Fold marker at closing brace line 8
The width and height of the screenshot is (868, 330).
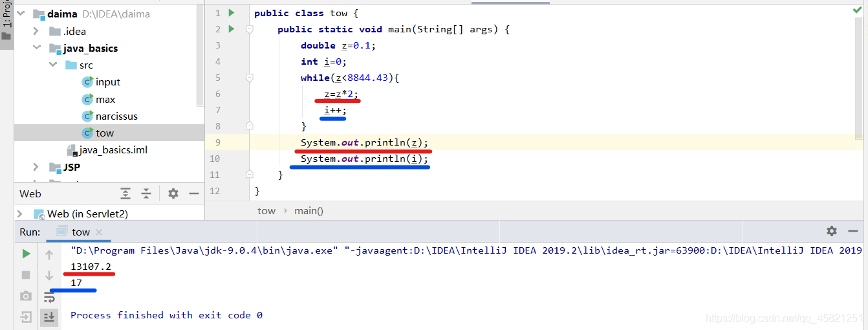(x=249, y=126)
